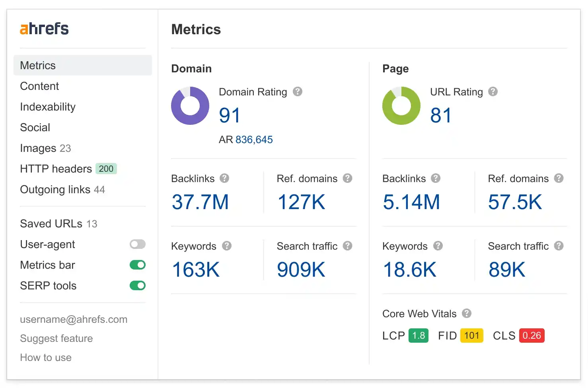Viewport: 588px width, 388px height.
Task: Open the How to use link
Action: (x=46, y=357)
